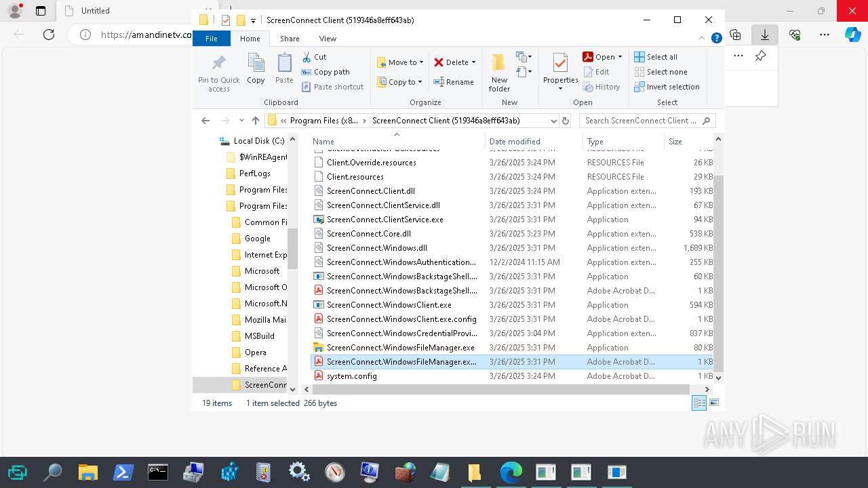The image size is (868, 488).
Task: Minimize the ribbon with chevron
Action: click(703, 39)
